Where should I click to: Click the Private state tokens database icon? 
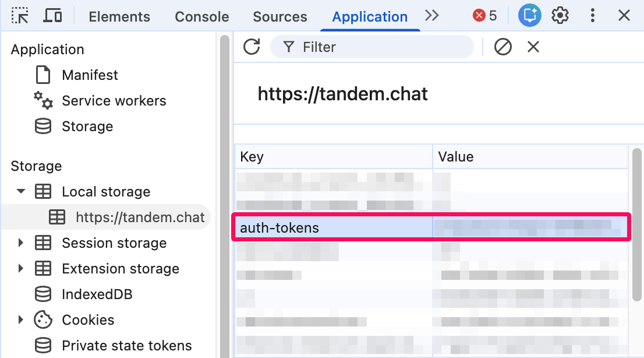pyautogui.click(x=43, y=345)
